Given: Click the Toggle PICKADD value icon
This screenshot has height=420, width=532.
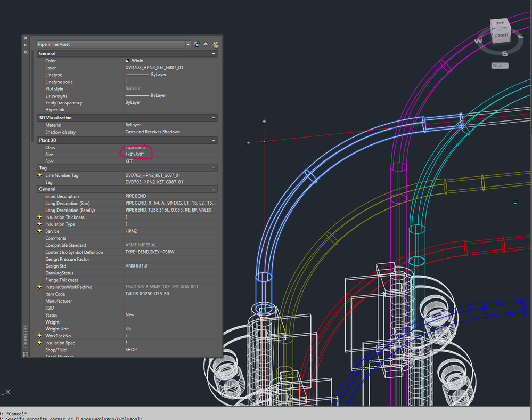Looking at the screenshot, I should click(197, 44).
